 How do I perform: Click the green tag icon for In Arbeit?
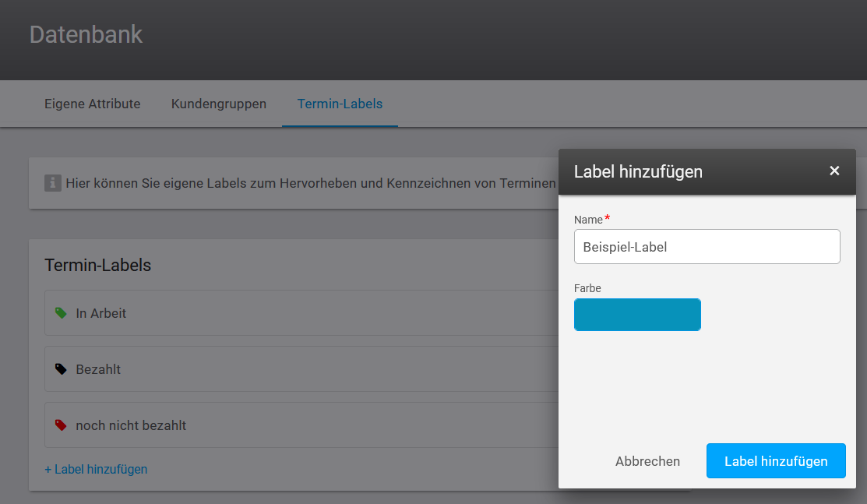(x=61, y=313)
